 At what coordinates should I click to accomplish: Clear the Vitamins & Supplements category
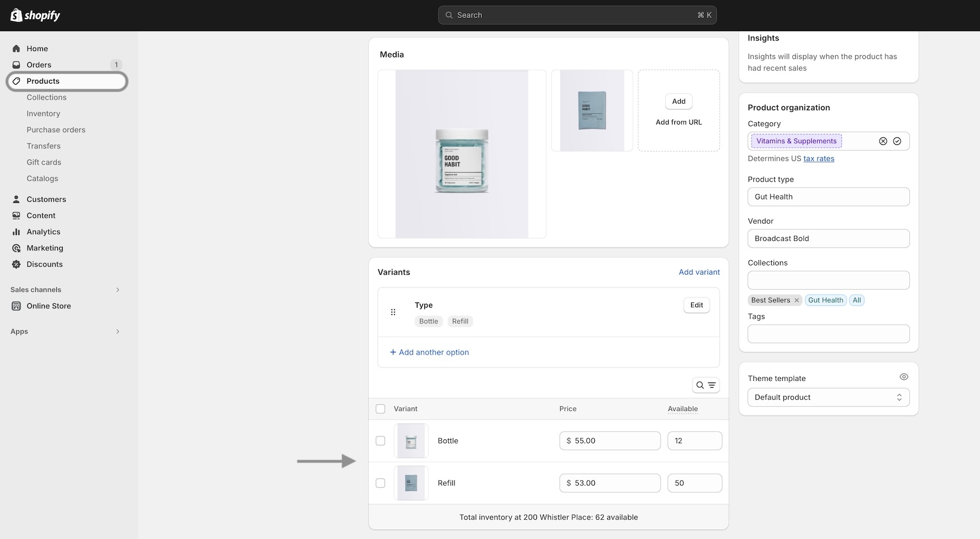(883, 141)
